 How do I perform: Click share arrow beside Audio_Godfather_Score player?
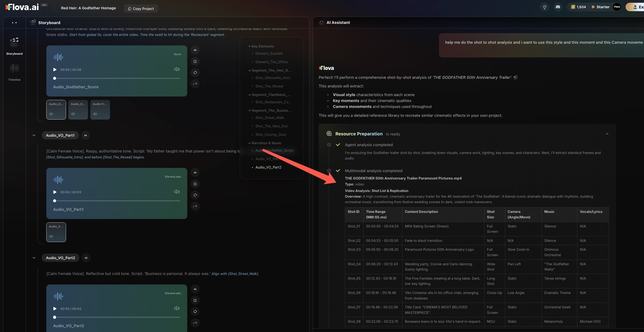pyautogui.click(x=195, y=84)
